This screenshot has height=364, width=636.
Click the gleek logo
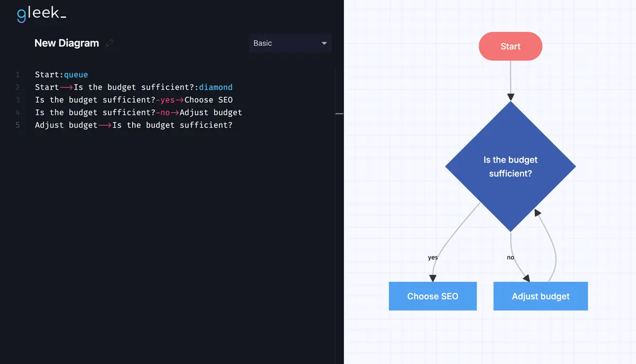coord(41,14)
